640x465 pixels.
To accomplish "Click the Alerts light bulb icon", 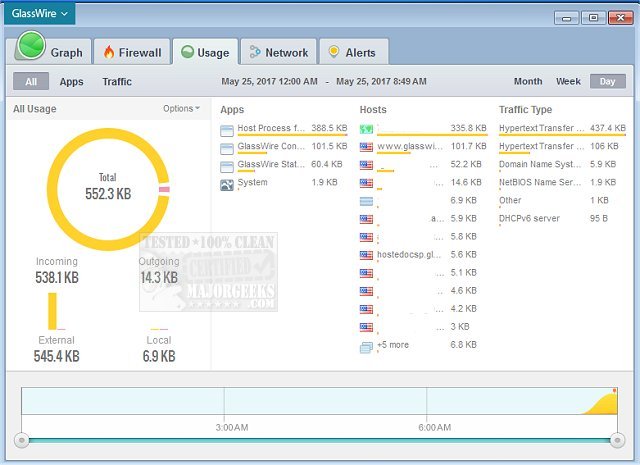I will tap(334, 51).
